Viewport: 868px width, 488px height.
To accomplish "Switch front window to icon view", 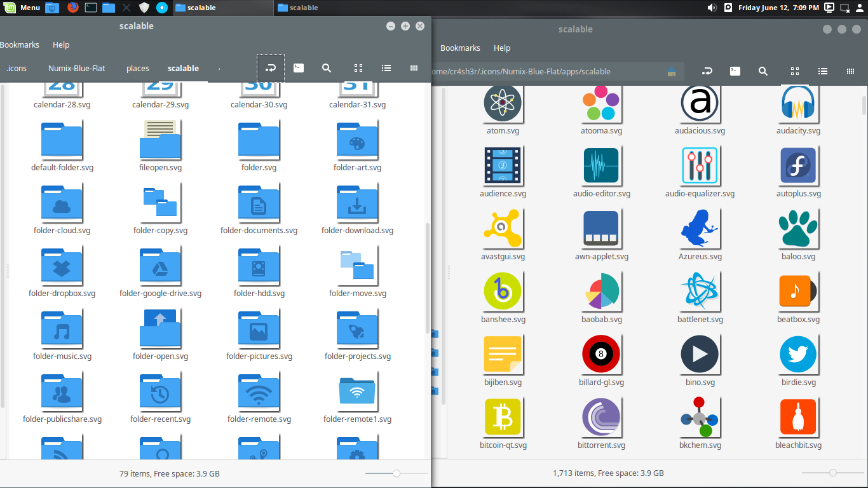I will click(x=358, y=68).
